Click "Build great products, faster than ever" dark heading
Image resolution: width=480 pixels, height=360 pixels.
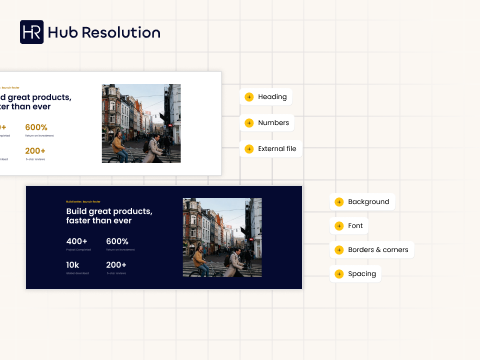(x=109, y=216)
